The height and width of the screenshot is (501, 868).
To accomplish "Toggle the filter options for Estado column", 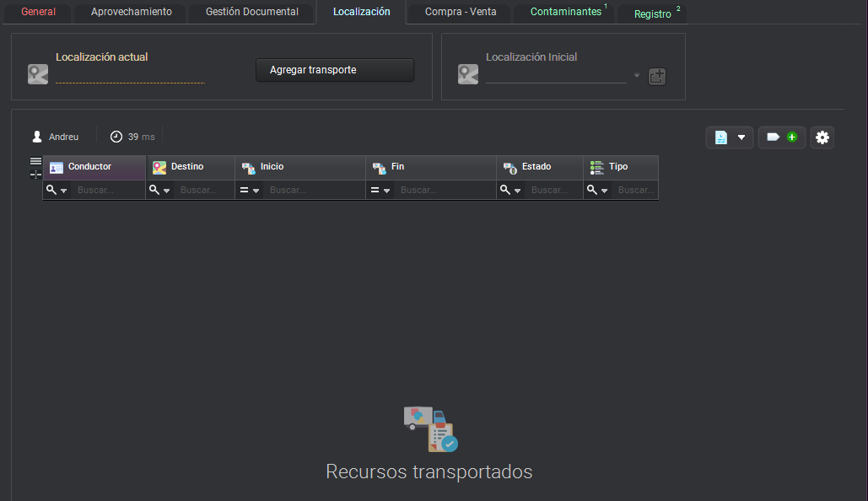I will point(512,189).
